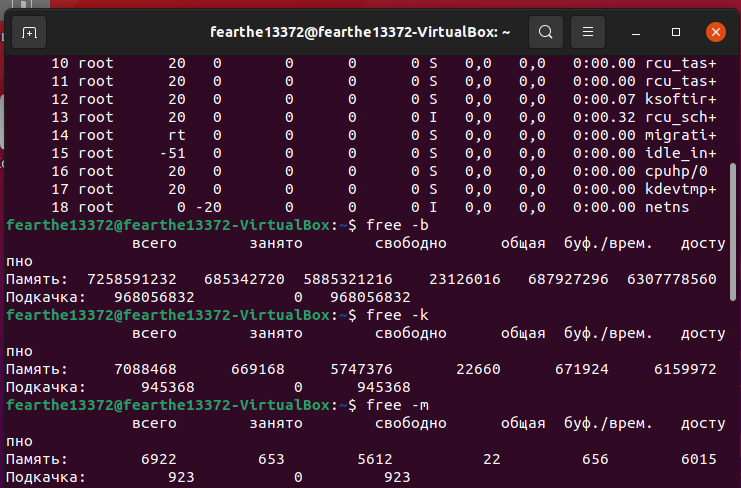Click used memory value 653
This screenshot has height=488, width=741.
[x=271, y=459]
